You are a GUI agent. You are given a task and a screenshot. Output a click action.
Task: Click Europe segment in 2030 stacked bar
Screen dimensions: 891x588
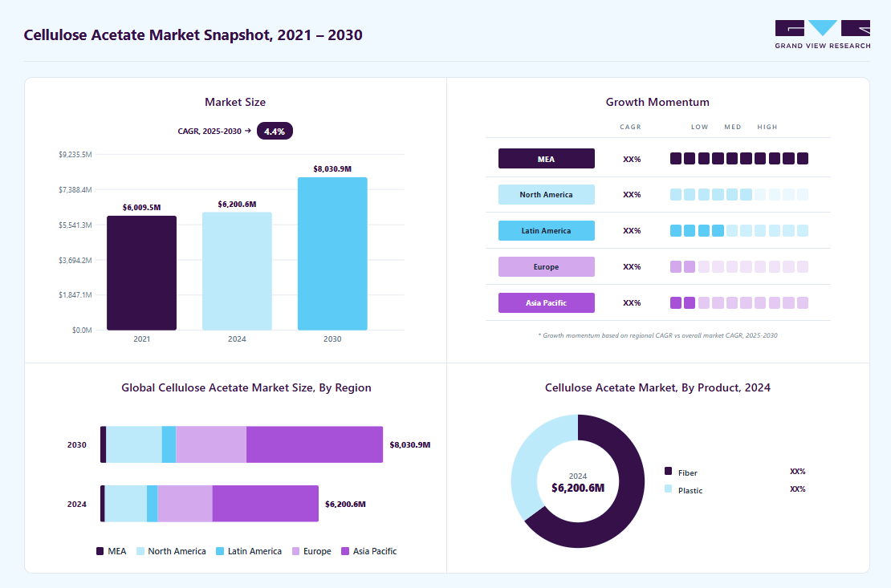[211, 444]
